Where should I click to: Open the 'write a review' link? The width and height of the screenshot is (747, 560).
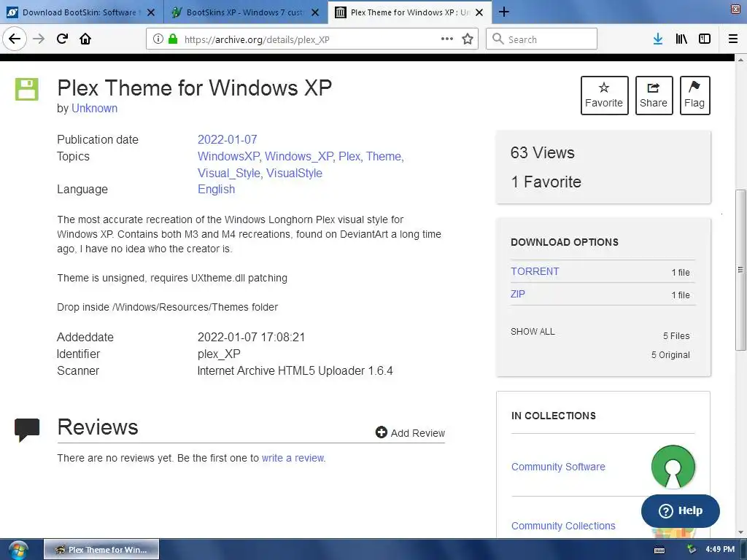tap(293, 458)
